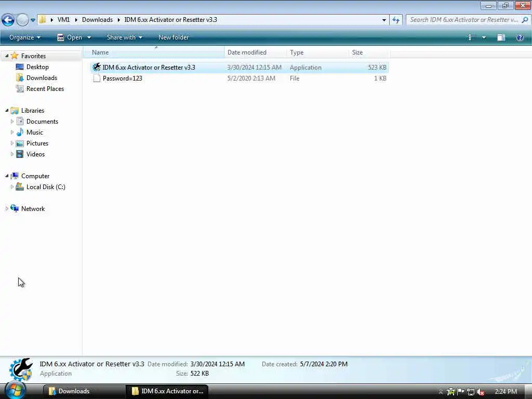Click the Open toolbar button
Viewport: 532px width, 399px height.
70,37
